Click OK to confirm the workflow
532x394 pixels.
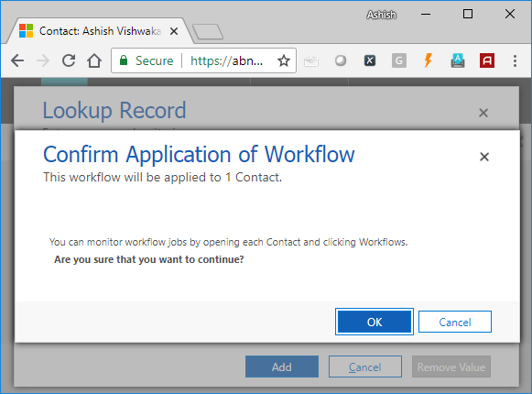375,322
